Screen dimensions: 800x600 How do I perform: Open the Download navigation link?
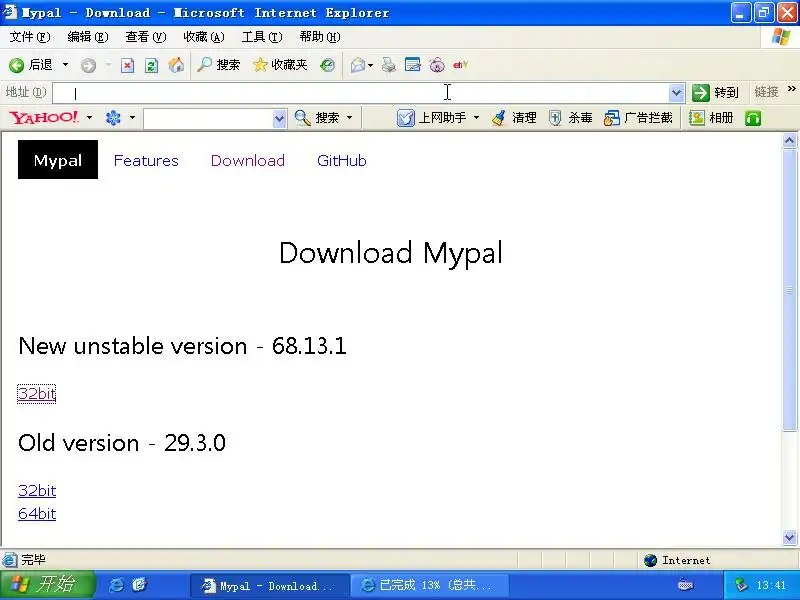248,160
